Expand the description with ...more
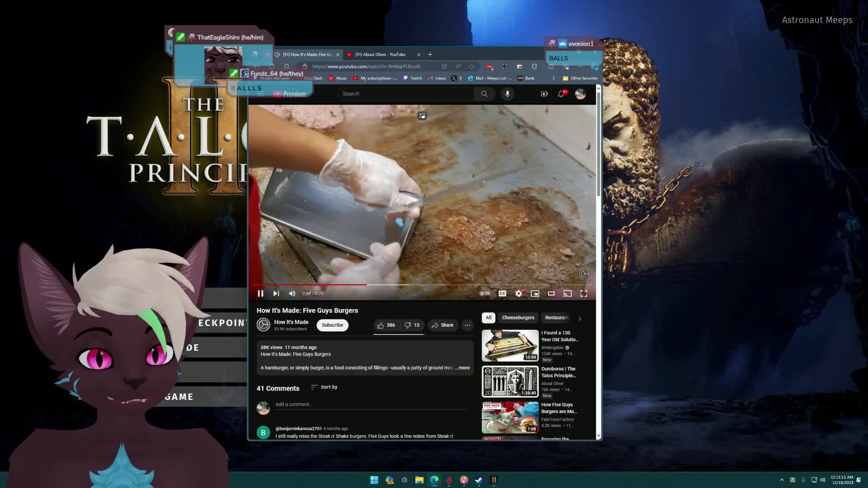868x488 pixels. (x=462, y=368)
